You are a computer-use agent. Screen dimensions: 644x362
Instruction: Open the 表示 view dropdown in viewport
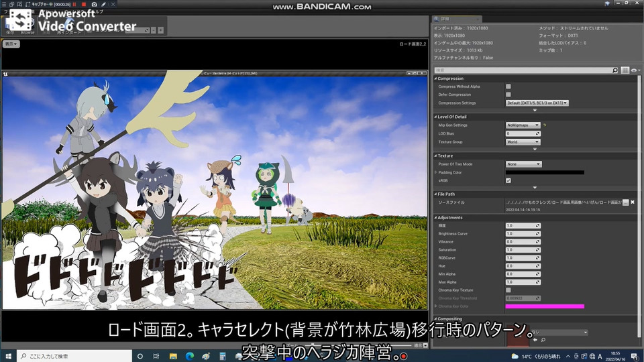(11, 44)
